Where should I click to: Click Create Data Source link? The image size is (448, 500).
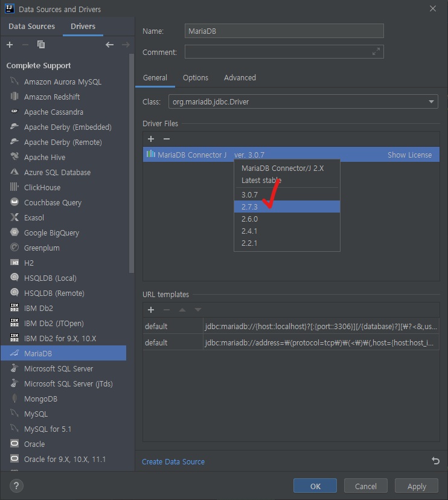173,462
